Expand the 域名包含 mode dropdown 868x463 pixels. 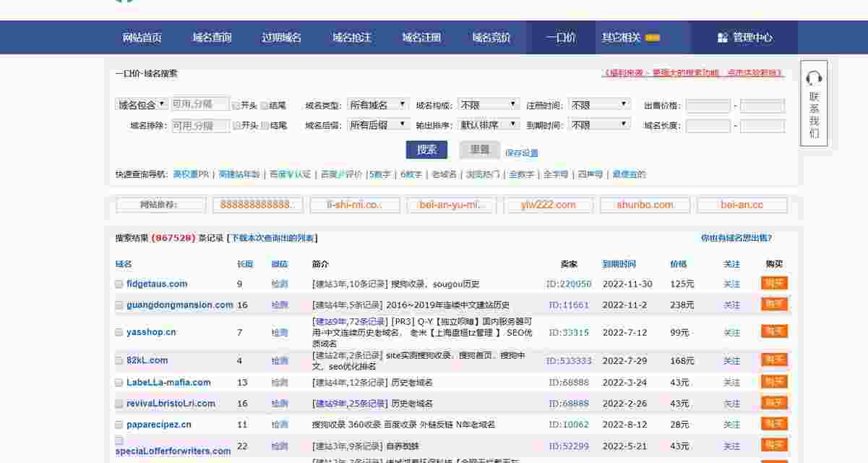point(142,105)
